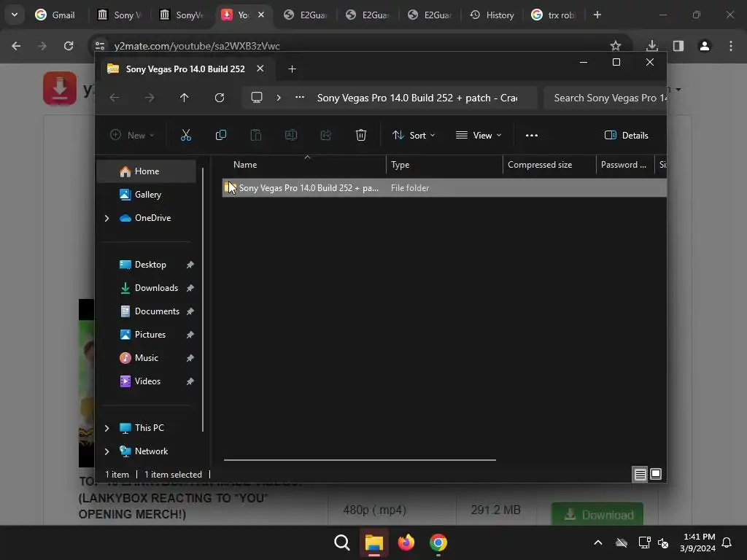Screen dimensions: 747x560
Task: Toggle Chrome side panel icon
Action: pyautogui.click(x=678, y=46)
